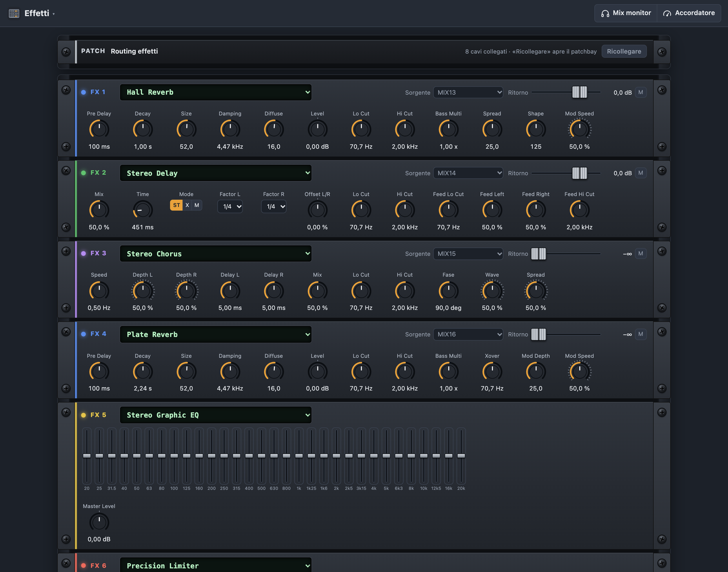Image resolution: width=728 pixels, height=572 pixels.
Task: Open the Stereo Graphic EQ dropdown
Action: (x=216, y=415)
